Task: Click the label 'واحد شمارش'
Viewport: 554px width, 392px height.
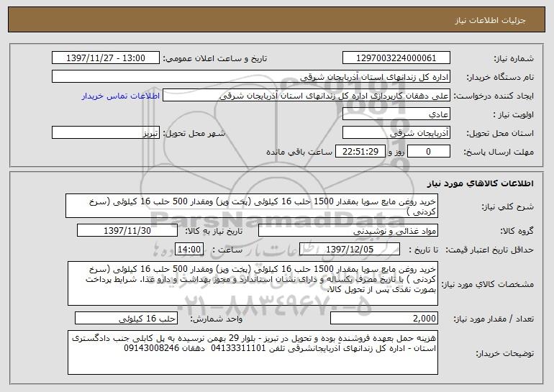Action: [217, 319]
